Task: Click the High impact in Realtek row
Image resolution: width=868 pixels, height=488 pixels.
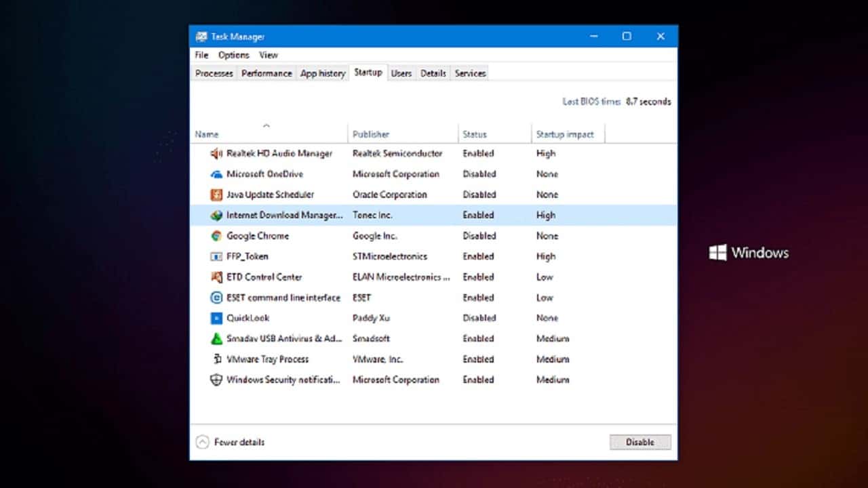Action: tap(546, 154)
